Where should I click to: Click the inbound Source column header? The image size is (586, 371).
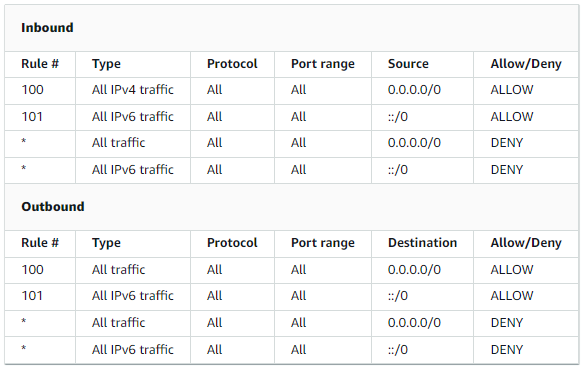click(x=408, y=64)
